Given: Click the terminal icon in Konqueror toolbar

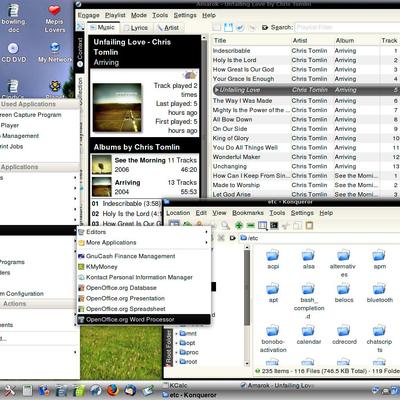Looking at the screenshot, I should (274, 226).
